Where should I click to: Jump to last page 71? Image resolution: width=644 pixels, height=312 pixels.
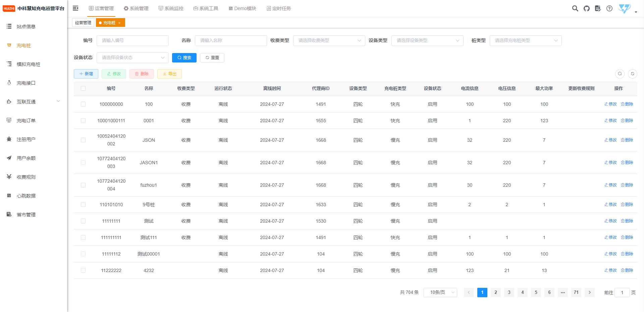coord(576,293)
